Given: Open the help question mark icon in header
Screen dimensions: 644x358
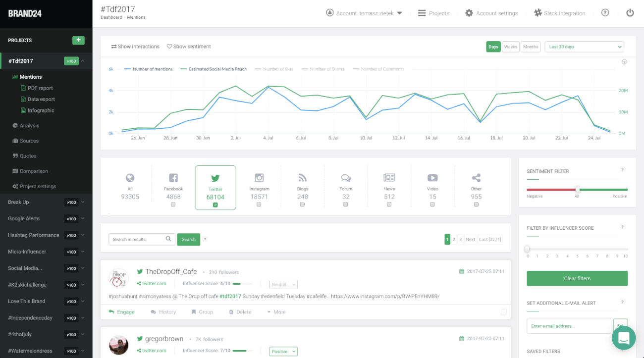Looking at the screenshot, I should (605, 13).
